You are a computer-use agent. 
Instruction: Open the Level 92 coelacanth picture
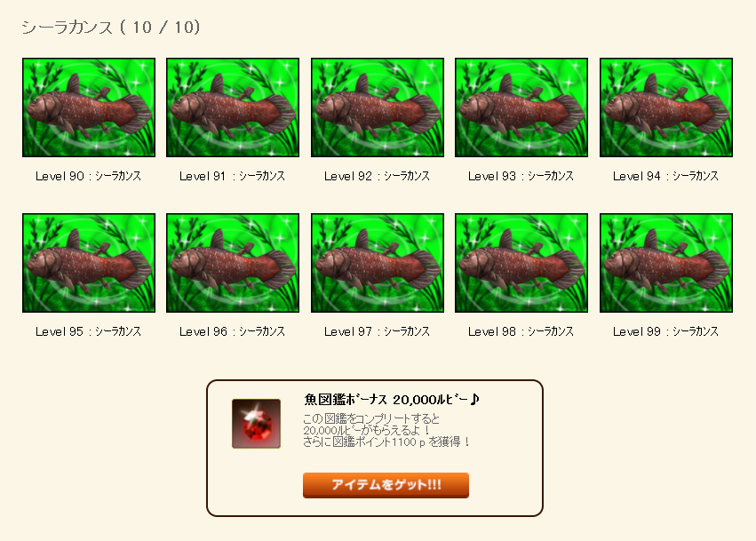click(378, 107)
